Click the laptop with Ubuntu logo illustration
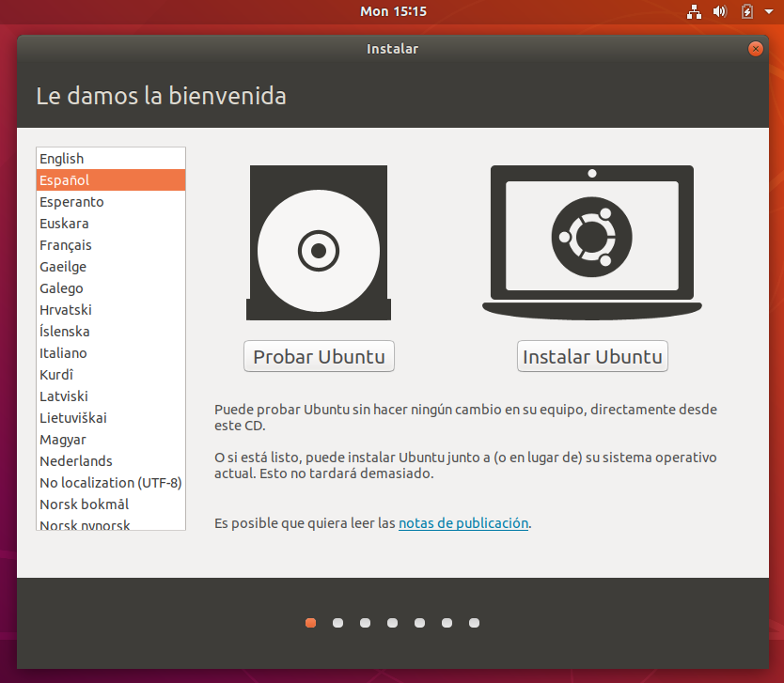 point(592,242)
